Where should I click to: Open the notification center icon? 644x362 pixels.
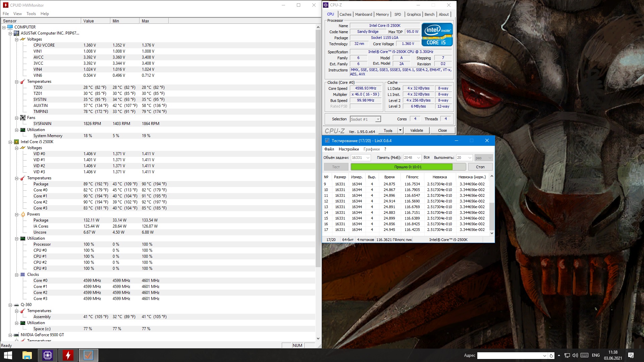[x=631, y=355]
